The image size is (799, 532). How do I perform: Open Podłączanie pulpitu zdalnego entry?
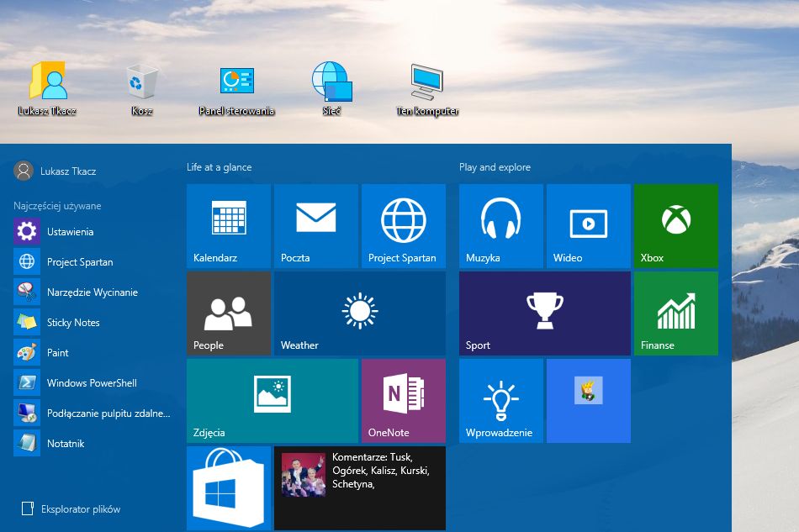[92, 413]
